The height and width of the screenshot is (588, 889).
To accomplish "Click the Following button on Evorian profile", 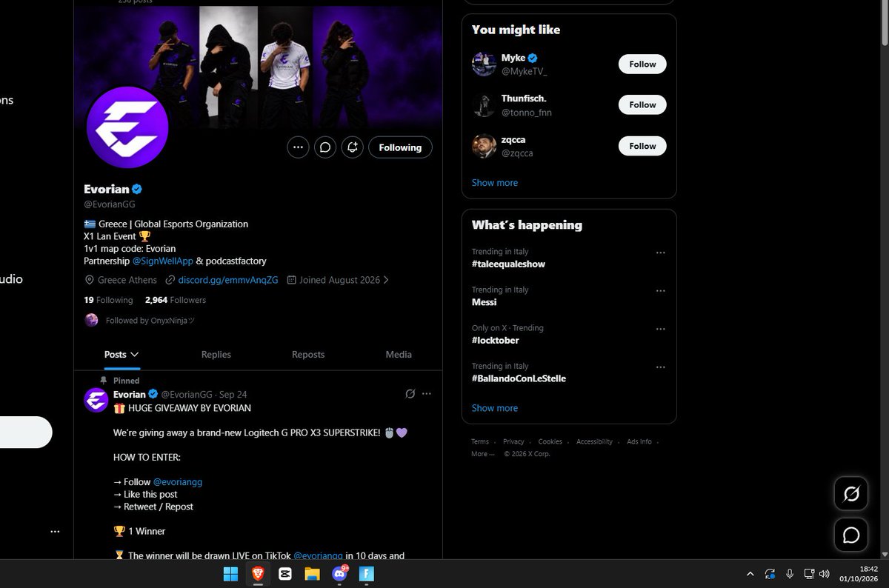I will pyautogui.click(x=400, y=147).
